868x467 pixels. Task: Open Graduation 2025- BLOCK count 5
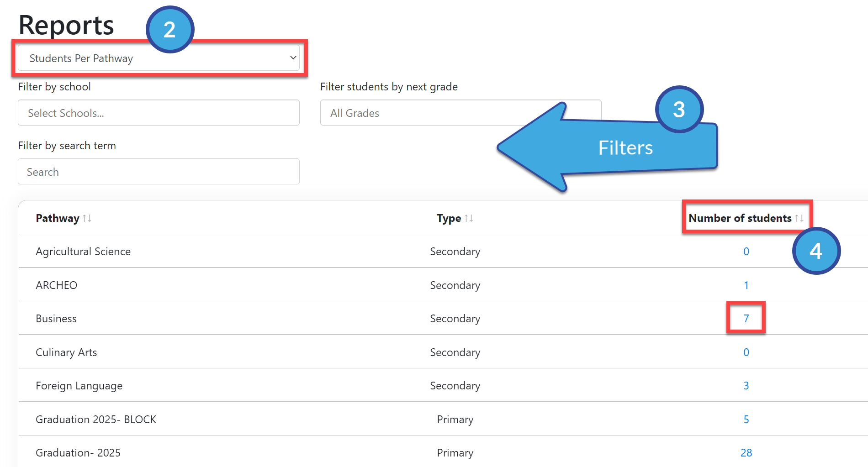(746, 420)
